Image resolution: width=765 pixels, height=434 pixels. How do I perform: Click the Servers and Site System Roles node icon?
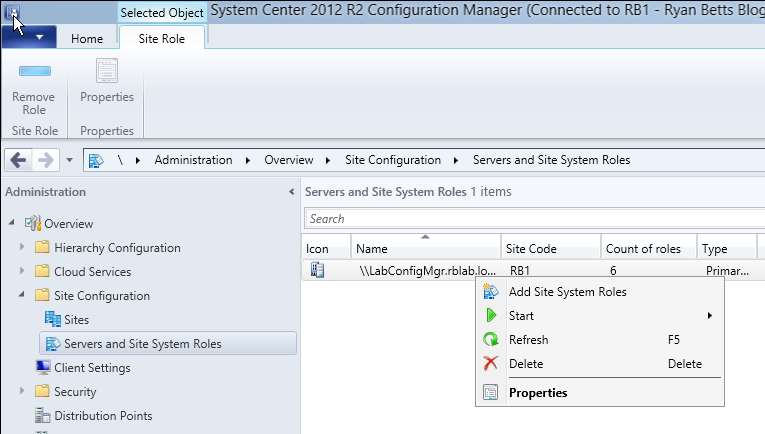[x=53, y=343]
